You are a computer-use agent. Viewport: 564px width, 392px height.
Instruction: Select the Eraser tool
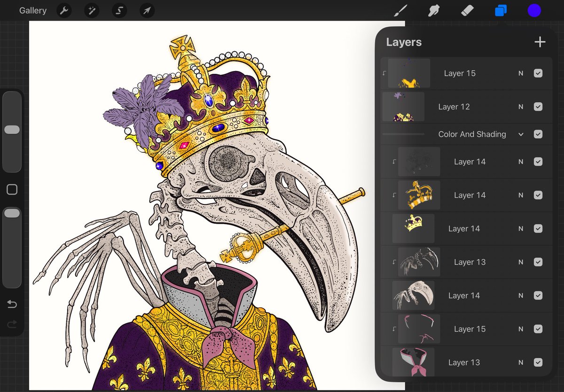pos(467,10)
